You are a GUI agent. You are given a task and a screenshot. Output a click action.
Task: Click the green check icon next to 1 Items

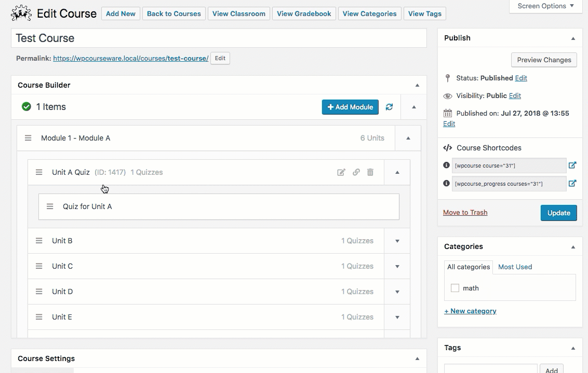[26, 107]
